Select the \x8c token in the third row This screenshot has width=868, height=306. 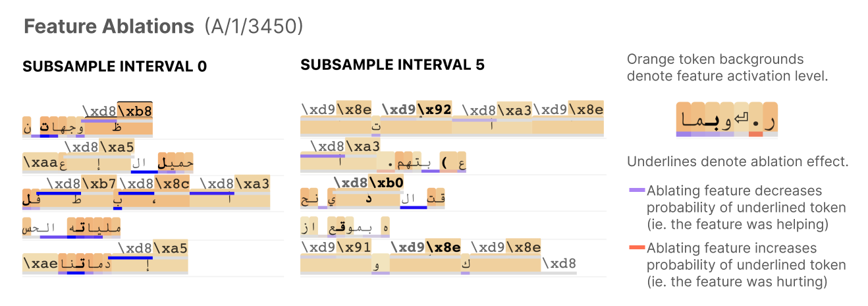[x=172, y=183]
